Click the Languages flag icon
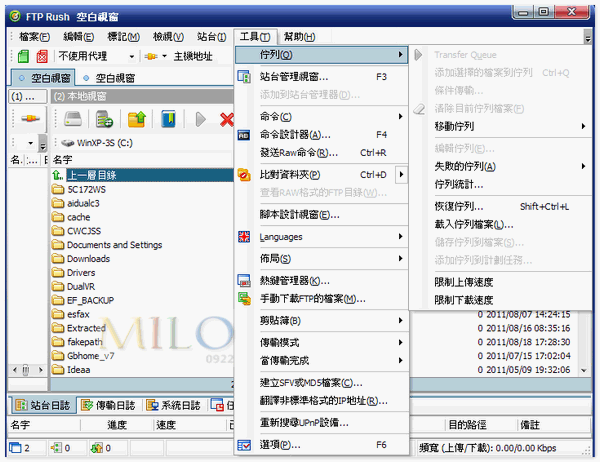This screenshot has width=600, height=462. 244,237
